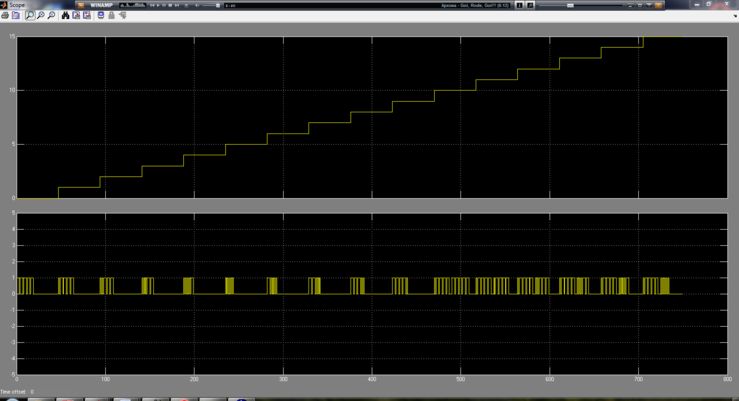Open signal selection tool
Image resolution: width=739 pixels, height=401 pixels.
click(123, 16)
